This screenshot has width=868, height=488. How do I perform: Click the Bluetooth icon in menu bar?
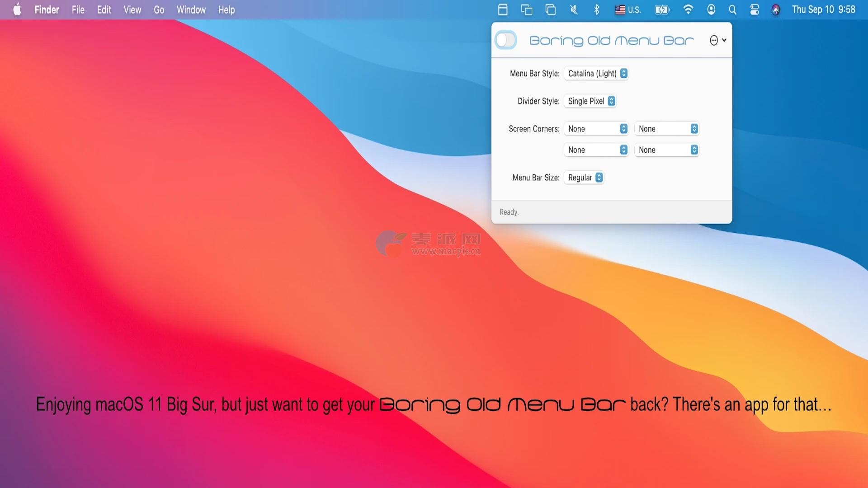click(x=596, y=9)
